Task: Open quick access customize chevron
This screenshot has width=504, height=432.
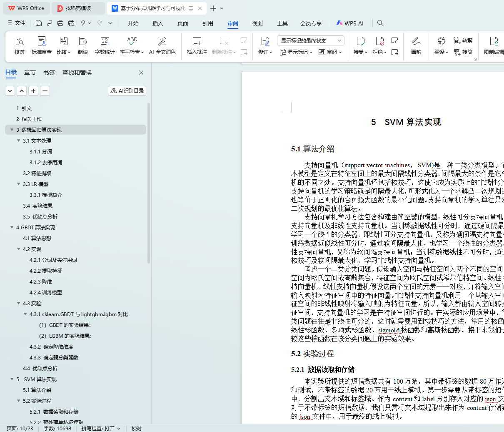Action: pos(110,23)
